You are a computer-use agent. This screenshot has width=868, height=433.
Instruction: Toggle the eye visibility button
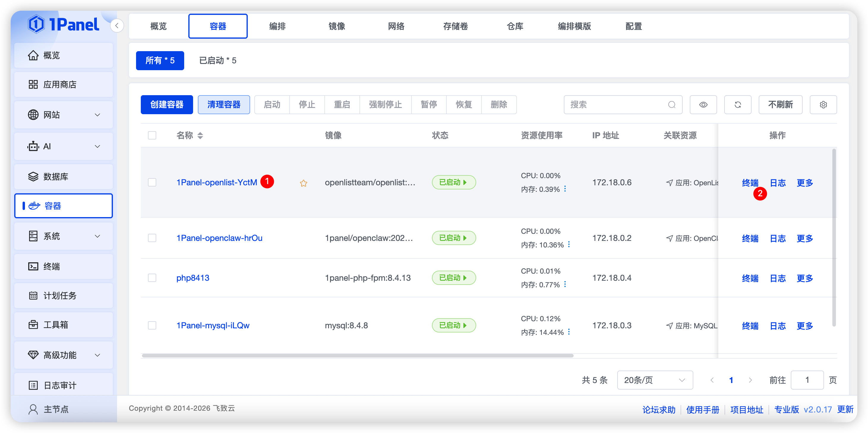click(x=703, y=105)
